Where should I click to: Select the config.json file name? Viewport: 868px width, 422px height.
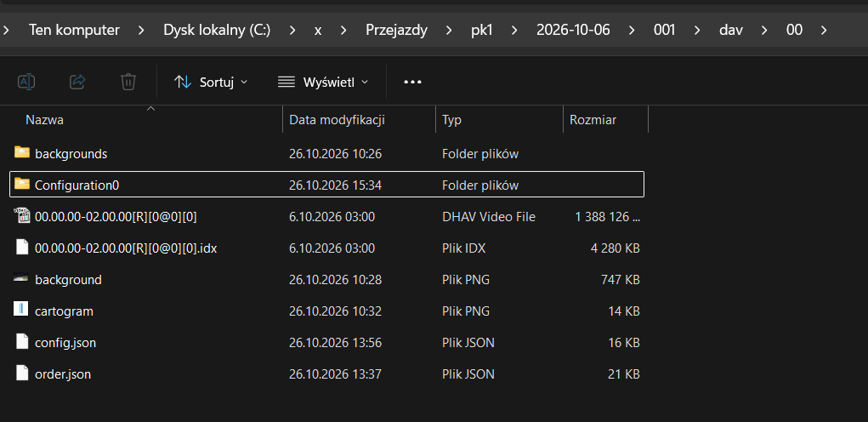(x=65, y=344)
